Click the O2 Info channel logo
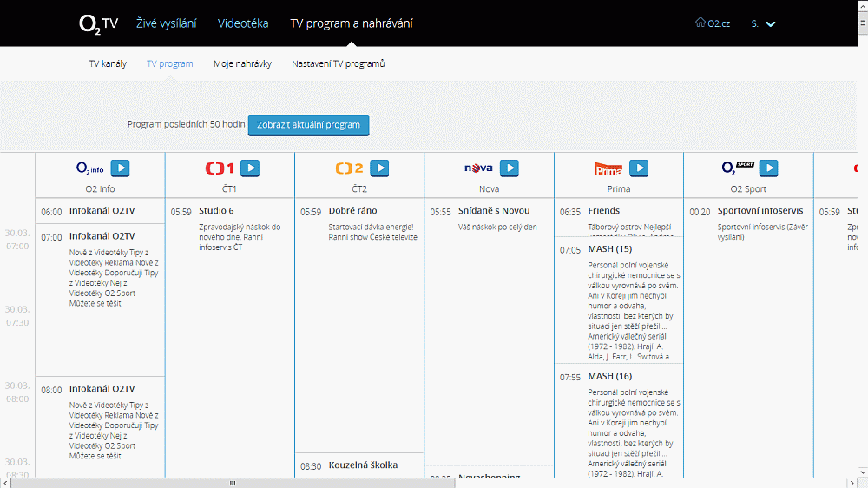868x488 pixels. point(90,168)
